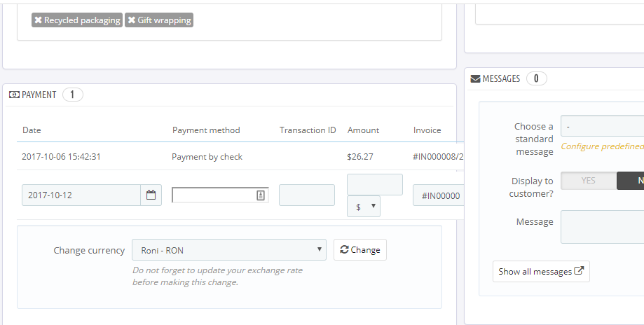Expand the standard message dropdown
The image size is (644, 325).
tap(603, 126)
